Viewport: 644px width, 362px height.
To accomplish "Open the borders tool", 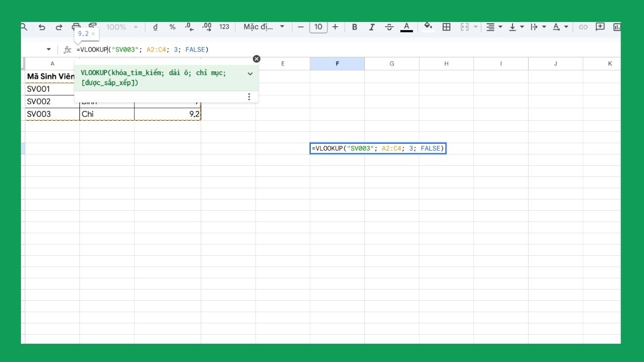I will [x=447, y=26].
